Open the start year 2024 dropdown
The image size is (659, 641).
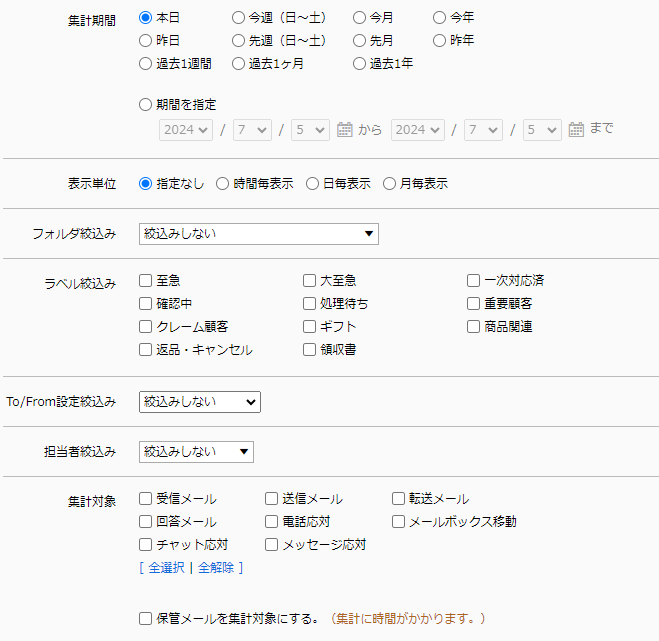[186, 129]
